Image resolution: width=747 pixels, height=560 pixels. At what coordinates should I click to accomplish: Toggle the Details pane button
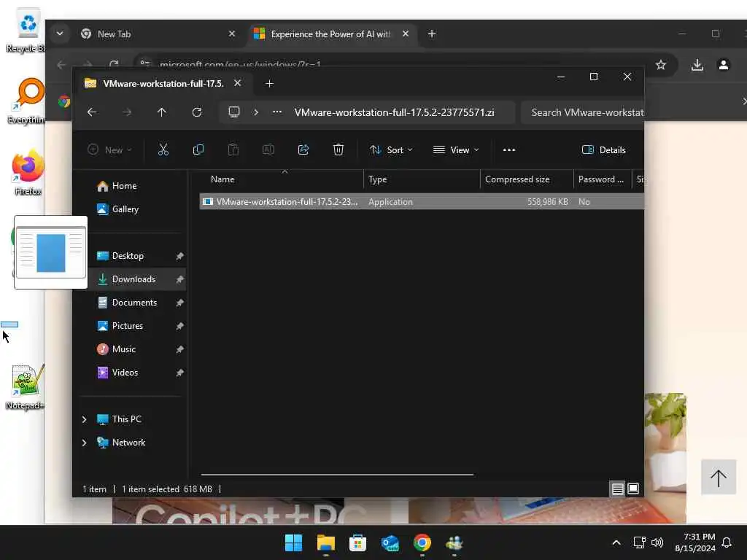(603, 149)
